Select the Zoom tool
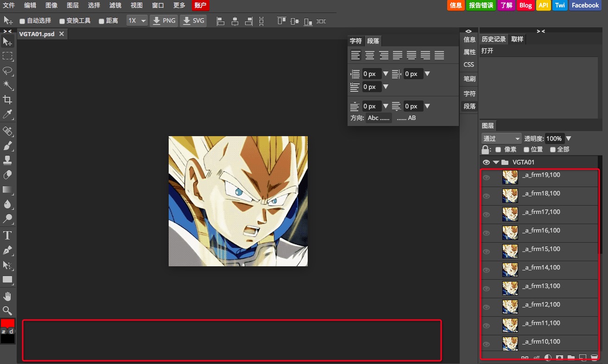This screenshot has width=608, height=364. click(x=7, y=310)
